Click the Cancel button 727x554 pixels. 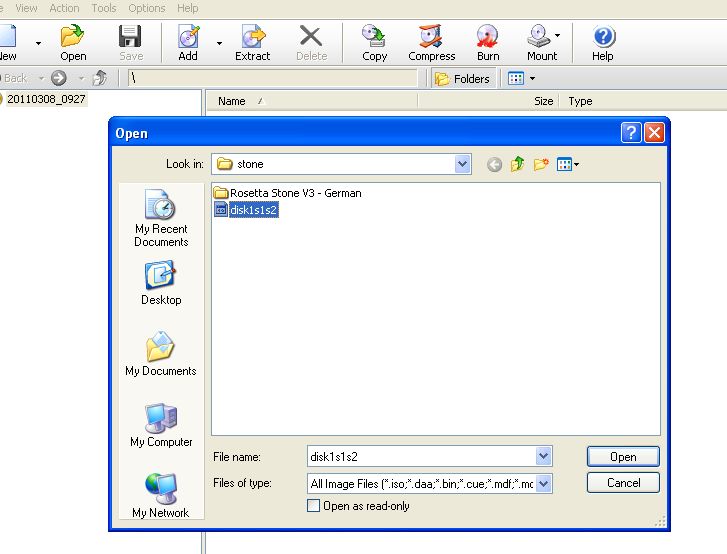point(623,483)
